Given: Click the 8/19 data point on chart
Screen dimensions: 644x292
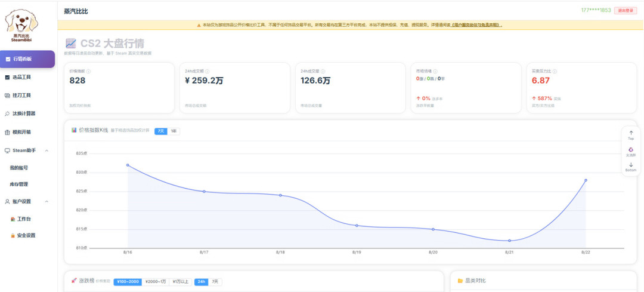Looking at the screenshot, I should (357, 225).
